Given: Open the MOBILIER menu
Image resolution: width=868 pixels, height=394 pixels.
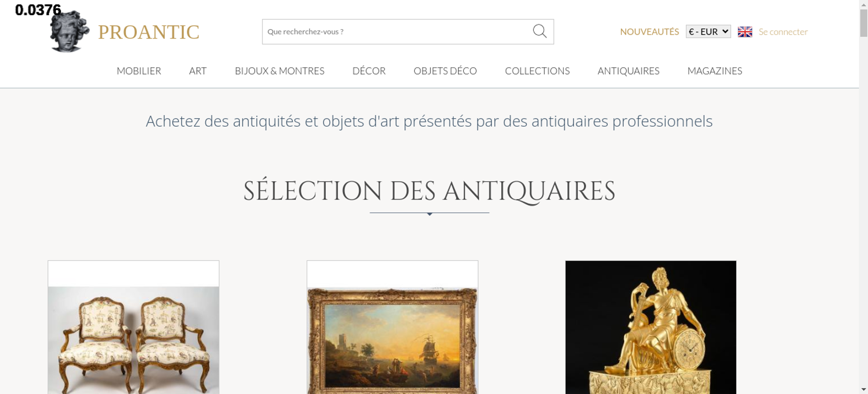Looking at the screenshot, I should pyautogui.click(x=139, y=71).
